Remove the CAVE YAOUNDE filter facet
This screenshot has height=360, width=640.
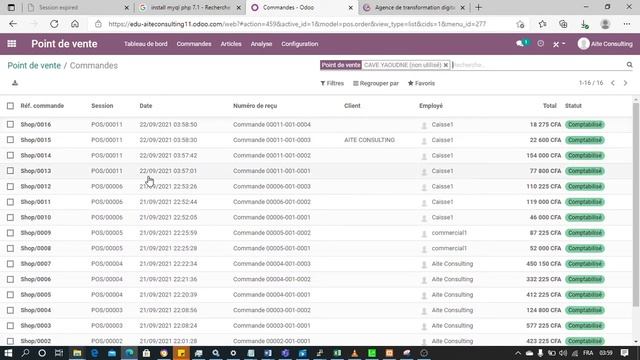(x=446, y=65)
